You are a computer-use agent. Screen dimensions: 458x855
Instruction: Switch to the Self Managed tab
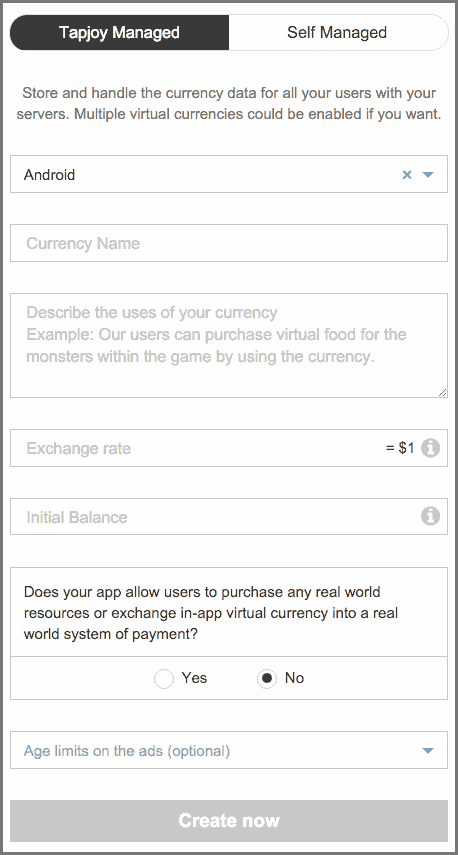click(338, 32)
